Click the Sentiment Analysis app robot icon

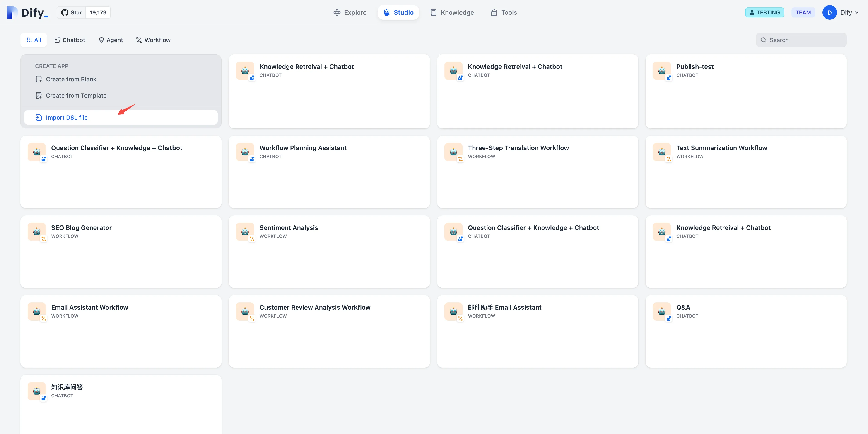click(245, 231)
